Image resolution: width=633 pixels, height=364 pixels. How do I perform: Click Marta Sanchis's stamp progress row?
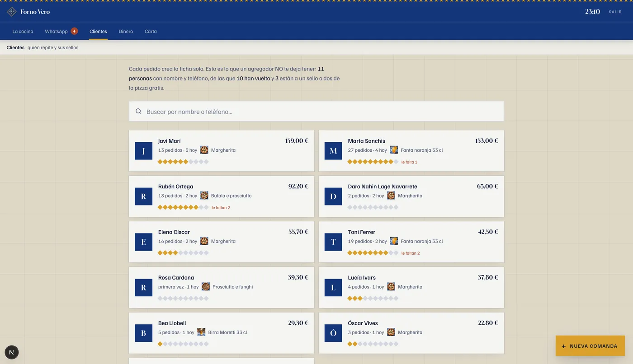click(x=373, y=162)
